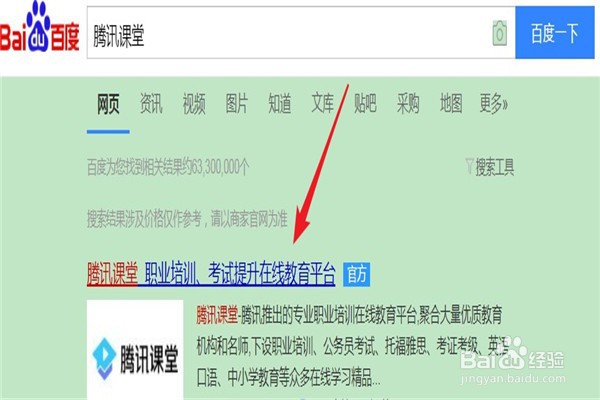Image resolution: width=600 pixels, height=400 pixels.
Task: Switch to the 资讯 tab
Action: (x=151, y=103)
